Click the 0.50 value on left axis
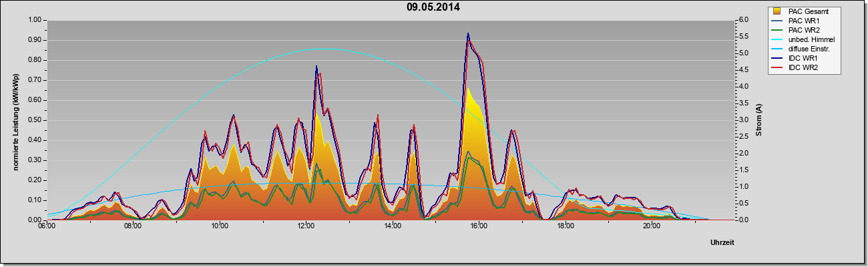868x267 pixels. click(35, 120)
